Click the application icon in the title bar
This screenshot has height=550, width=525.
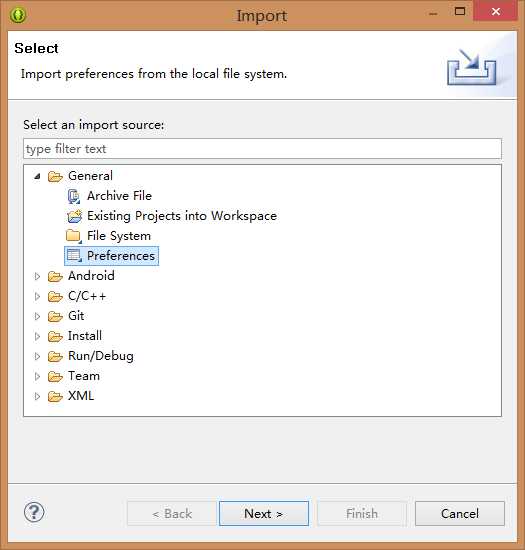pyautogui.click(x=18, y=15)
